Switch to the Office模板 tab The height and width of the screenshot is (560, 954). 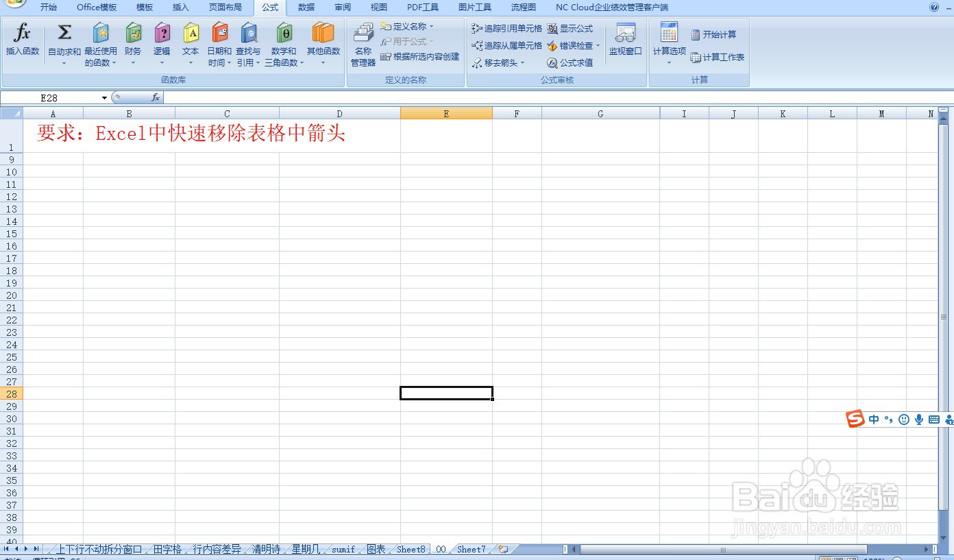pyautogui.click(x=97, y=8)
